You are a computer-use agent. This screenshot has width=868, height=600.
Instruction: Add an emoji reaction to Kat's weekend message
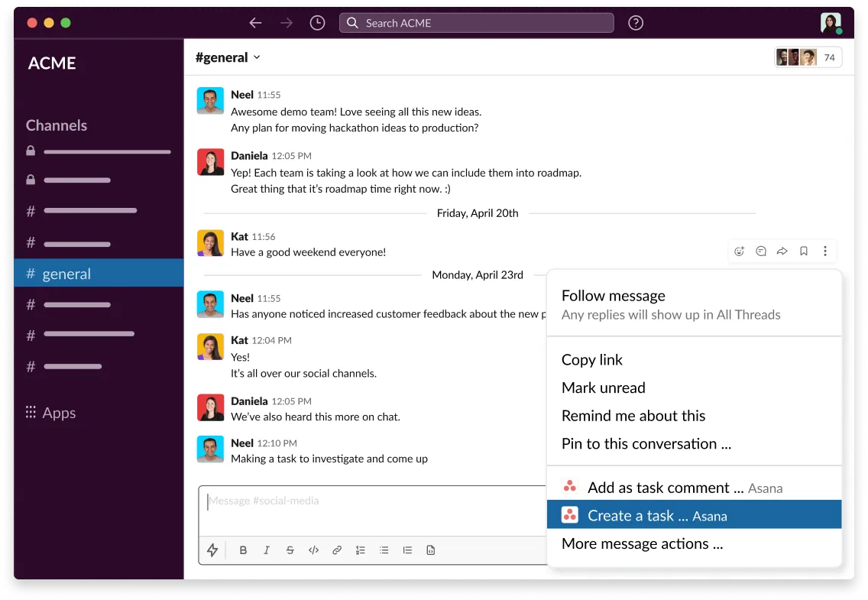pyautogui.click(x=739, y=251)
